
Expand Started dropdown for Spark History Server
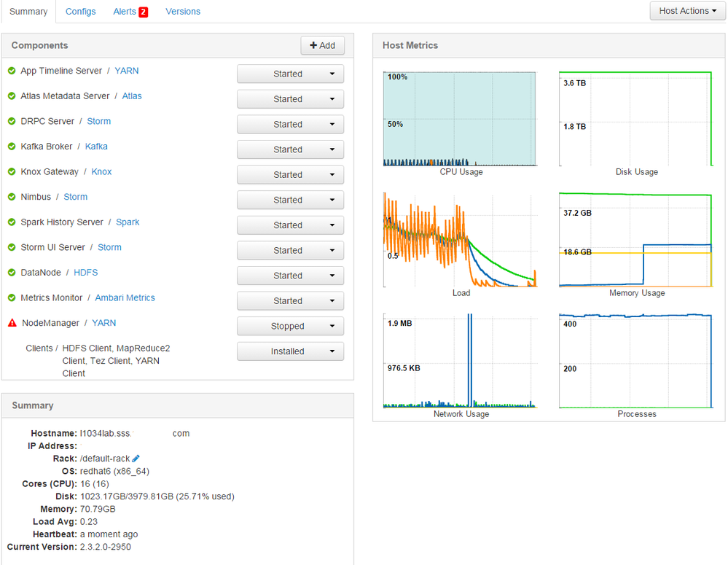pyautogui.click(x=290, y=225)
